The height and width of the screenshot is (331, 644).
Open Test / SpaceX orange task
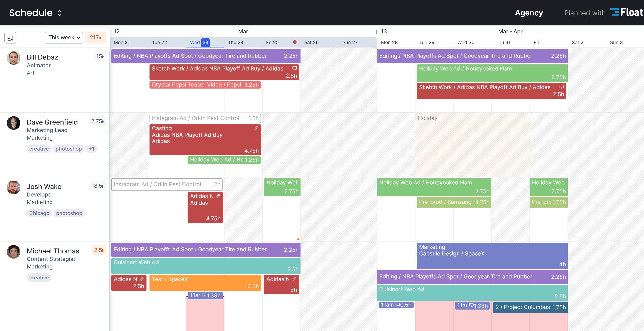click(205, 283)
